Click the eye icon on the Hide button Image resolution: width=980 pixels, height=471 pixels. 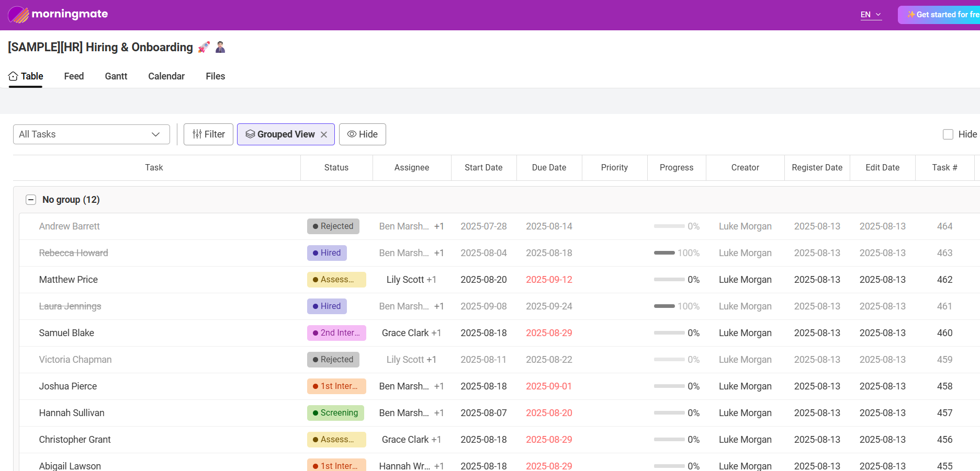352,134
